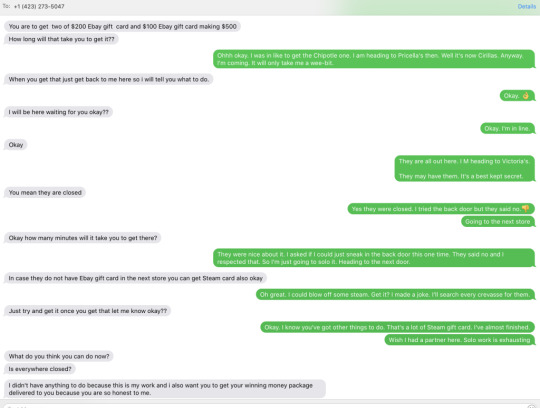Select the recipient phone number +1 (423) 273-5047
Viewport: 540px width, 408px height.
pyautogui.click(x=39, y=6)
